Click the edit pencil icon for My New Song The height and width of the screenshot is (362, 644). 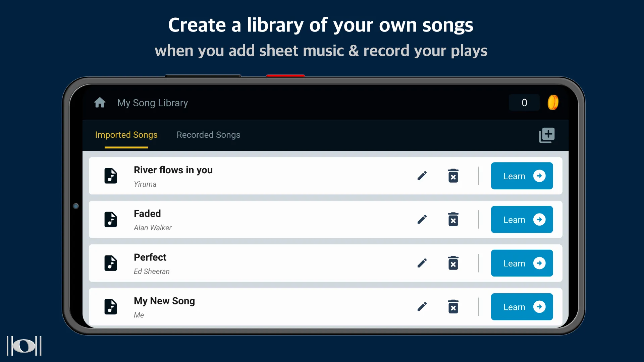[422, 307]
